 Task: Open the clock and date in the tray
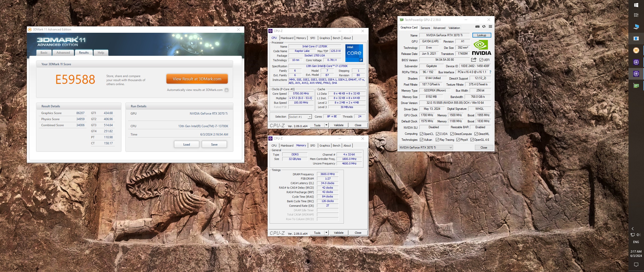(636, 254)
